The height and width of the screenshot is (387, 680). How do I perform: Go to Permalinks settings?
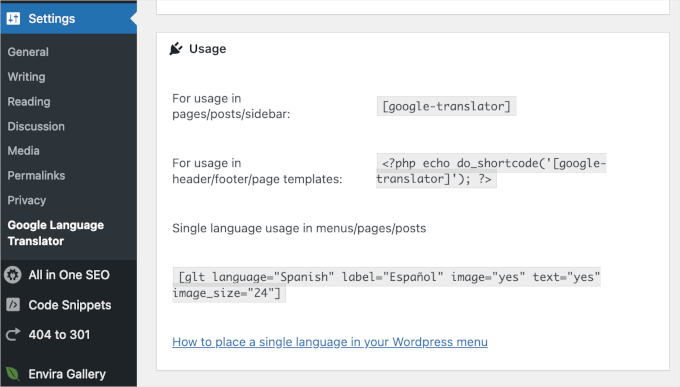[x=36, y=176]
